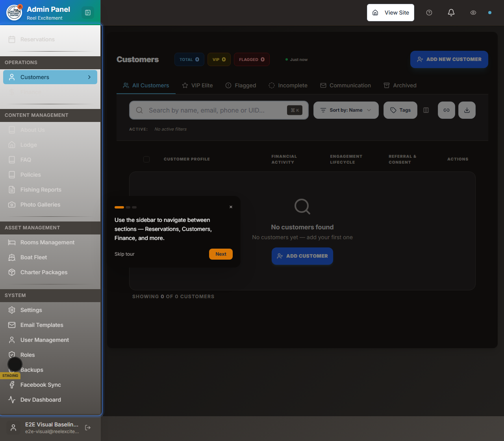Expand the Customers sidebar chevron

[89, 77]
